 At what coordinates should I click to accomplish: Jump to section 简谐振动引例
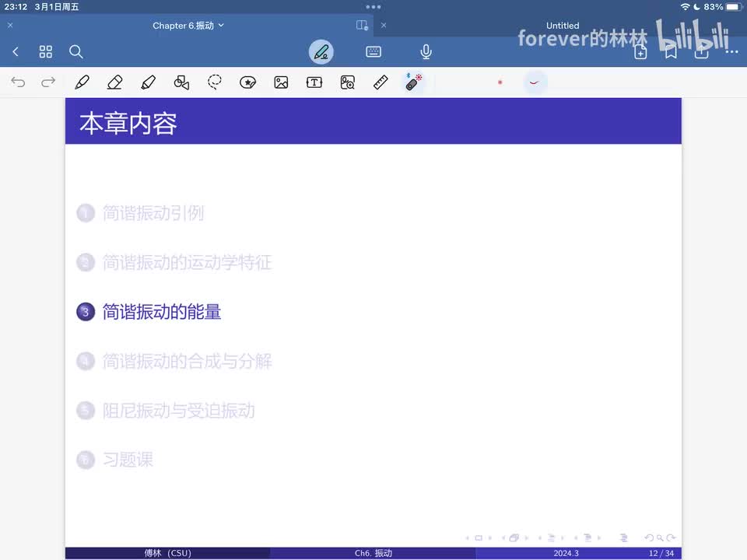(x=153, y=213)
